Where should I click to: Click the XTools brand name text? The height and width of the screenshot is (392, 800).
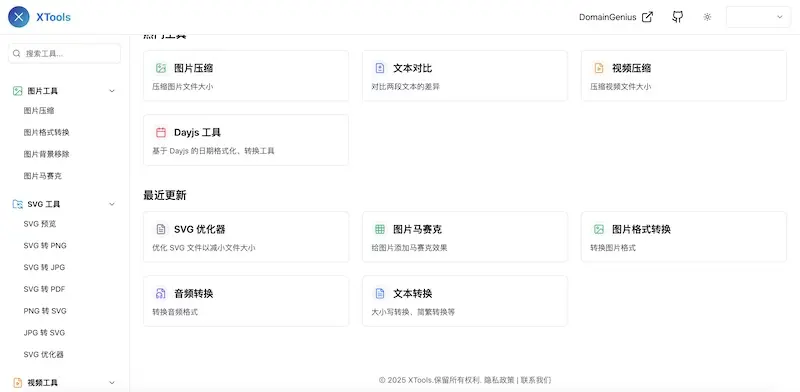pyautogui.click(x=54, y=17)
